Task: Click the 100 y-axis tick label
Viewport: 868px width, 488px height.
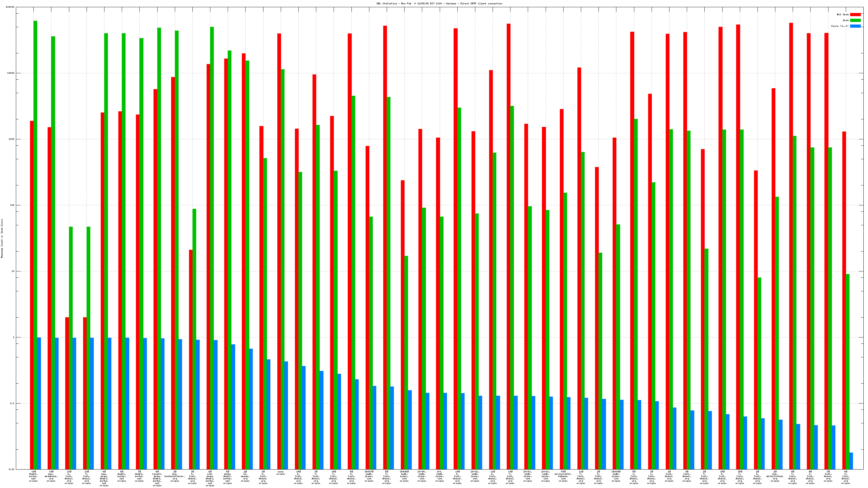Action: coord(12,205)
